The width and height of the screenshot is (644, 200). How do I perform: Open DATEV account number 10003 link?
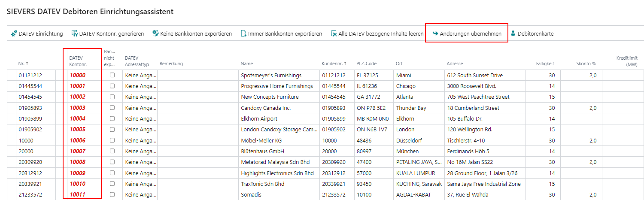pyautogui.click(x=78, y=108)
